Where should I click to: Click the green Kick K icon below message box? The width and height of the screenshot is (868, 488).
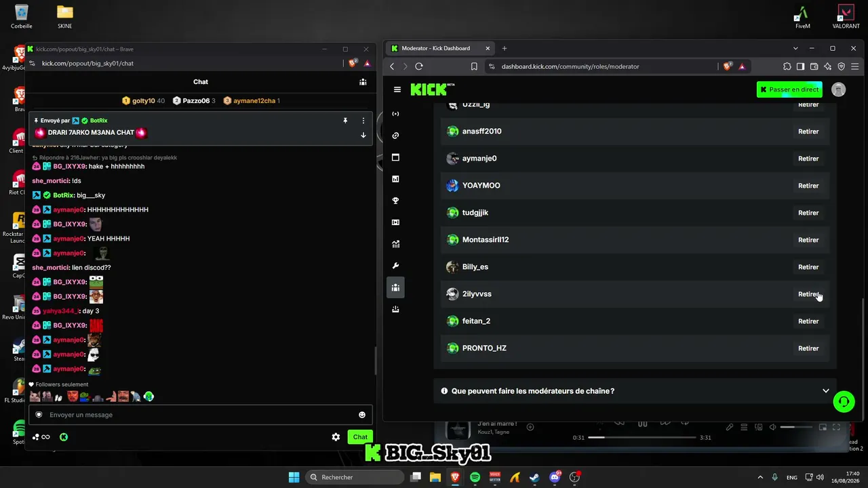tap(63, 437)
